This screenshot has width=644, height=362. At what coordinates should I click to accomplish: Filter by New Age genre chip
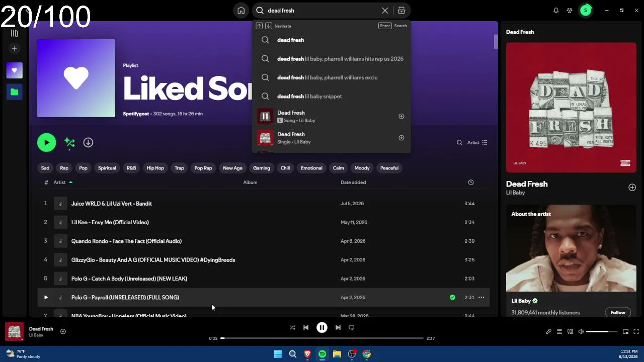[233, 168]
